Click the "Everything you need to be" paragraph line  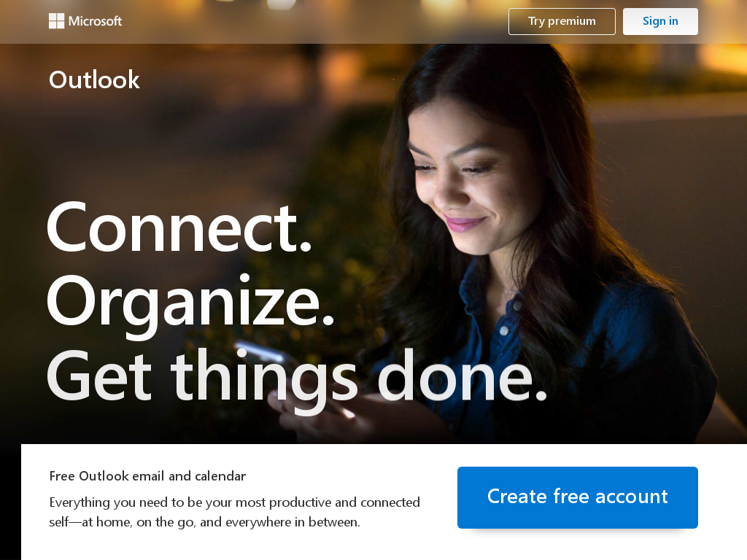click(x=234, y=502)
